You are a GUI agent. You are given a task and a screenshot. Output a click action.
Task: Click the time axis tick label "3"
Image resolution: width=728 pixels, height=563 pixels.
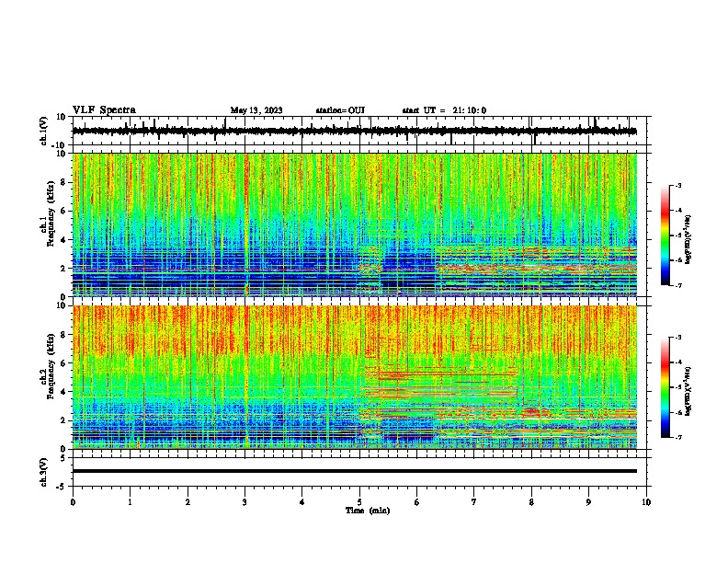click(x=245, y=502)
